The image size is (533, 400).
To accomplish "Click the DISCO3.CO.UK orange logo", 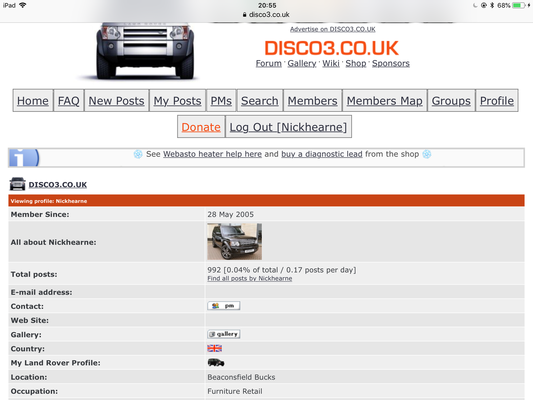I will click(x=331, y=48).
